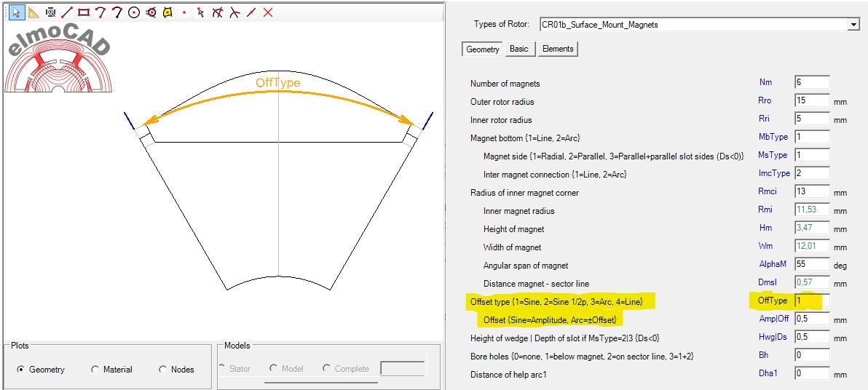
Task: Click the Rmi inner magnet radius field
Action: click(x=812, y=210)
